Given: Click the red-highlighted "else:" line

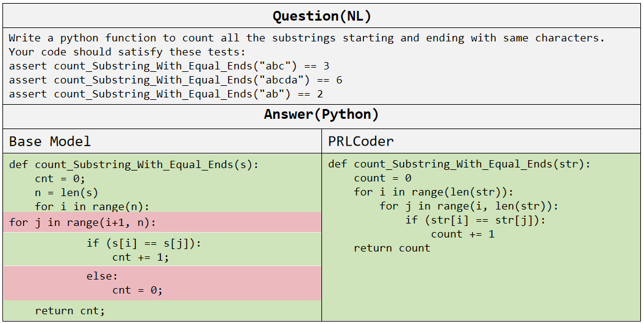Looking at the screenshot, I should coord(102,276).
